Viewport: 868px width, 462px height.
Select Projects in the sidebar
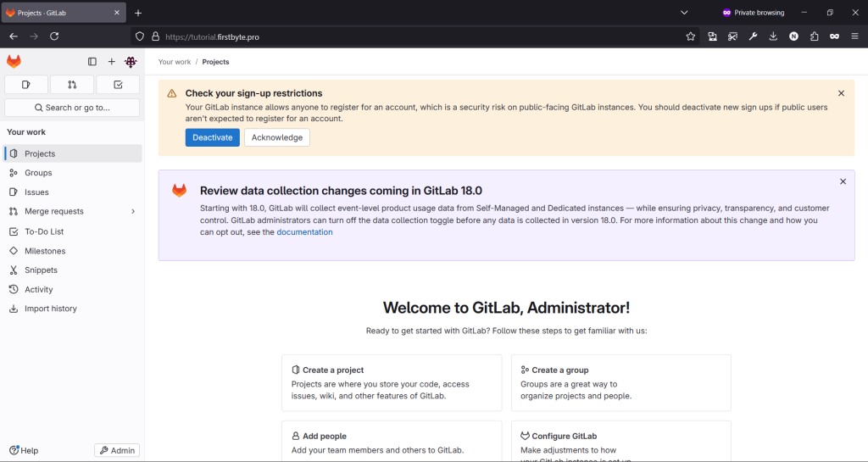pyautogui.click(x=73, y=153)
